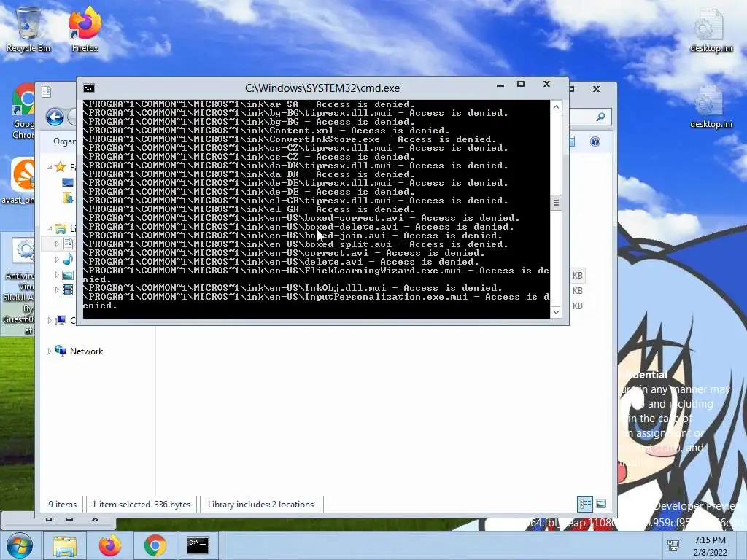Click the boxed-correct.avi output line
The image size is (747, 560).
coord(301,218)
